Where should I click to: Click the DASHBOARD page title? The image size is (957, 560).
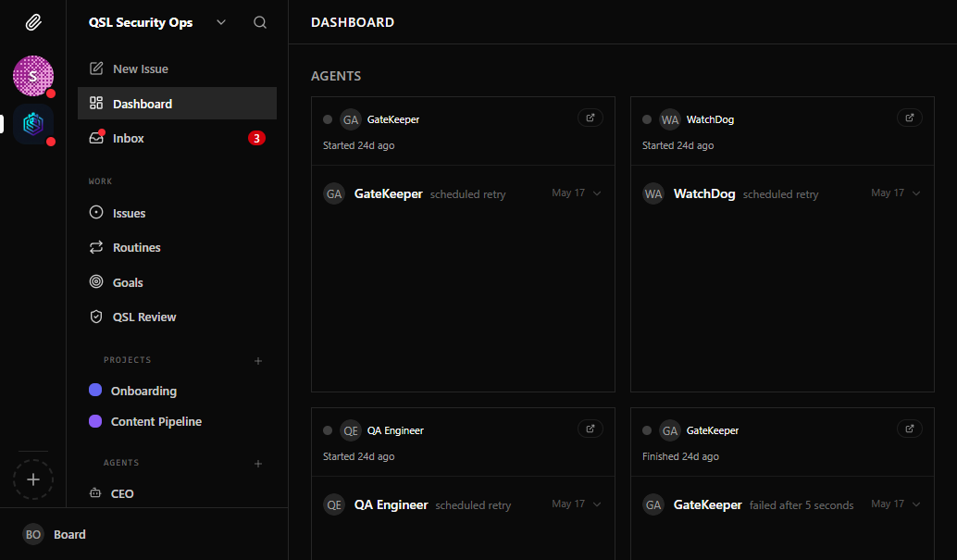coord(353,22)
